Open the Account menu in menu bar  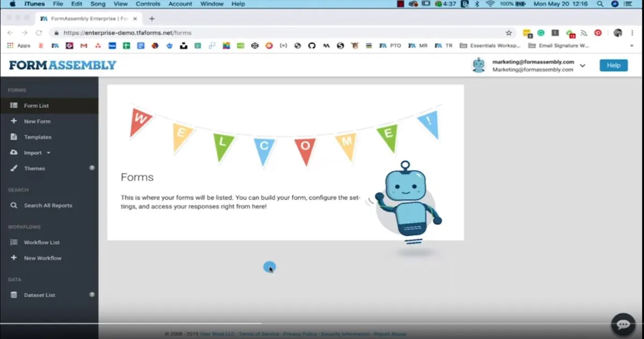(180, 4)
